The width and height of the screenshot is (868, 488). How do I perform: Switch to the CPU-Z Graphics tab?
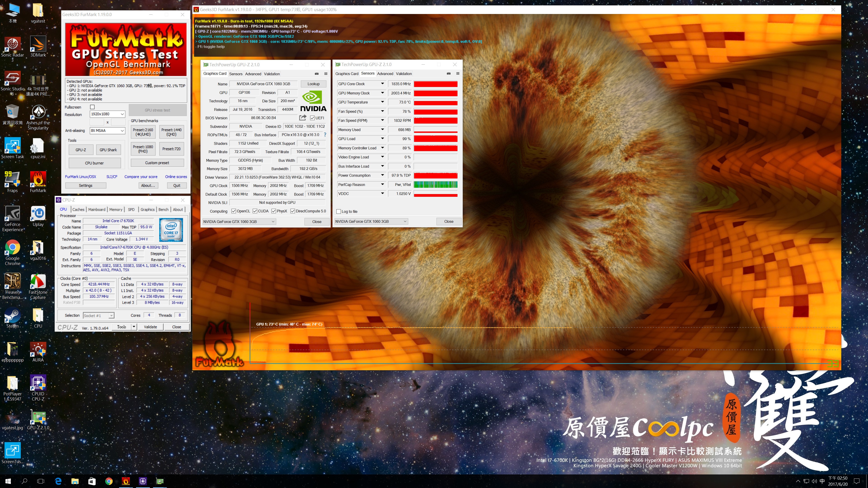(148, 209)
